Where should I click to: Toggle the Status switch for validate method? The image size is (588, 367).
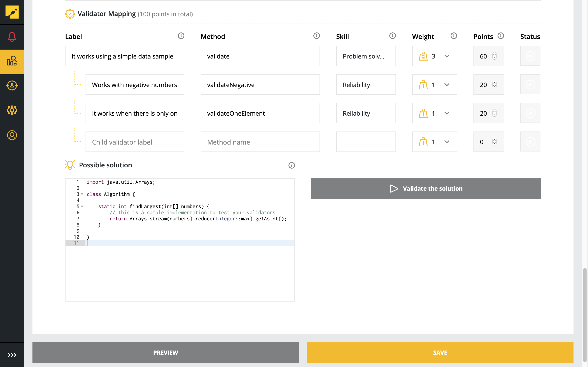(x=530, y=56)
